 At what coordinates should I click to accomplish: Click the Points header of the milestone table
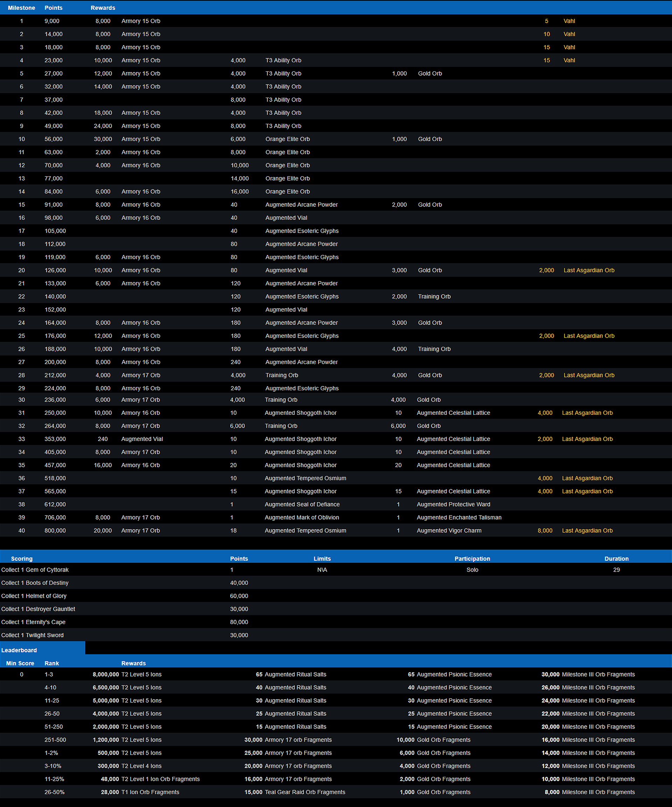pyautogui.click(x=54, y=8)
